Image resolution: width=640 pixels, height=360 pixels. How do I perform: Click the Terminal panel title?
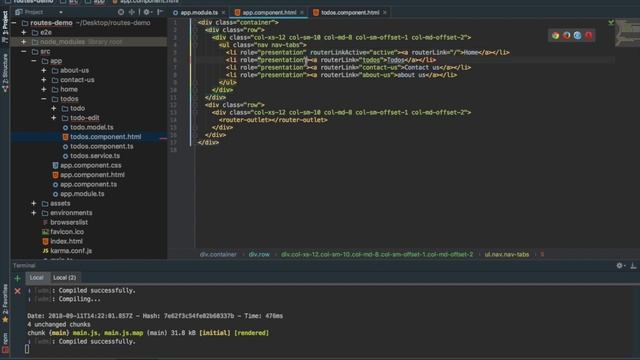(24, 266)
